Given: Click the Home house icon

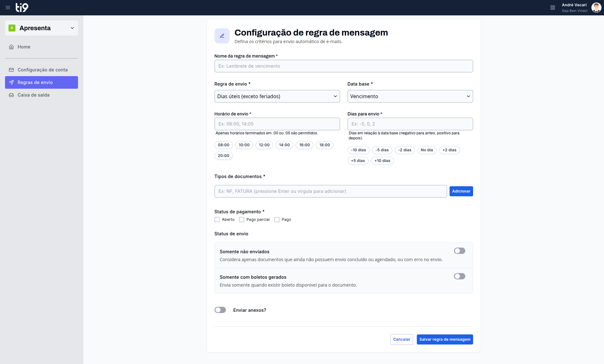Looking at the screenshot, I should (x=11, y=47).
